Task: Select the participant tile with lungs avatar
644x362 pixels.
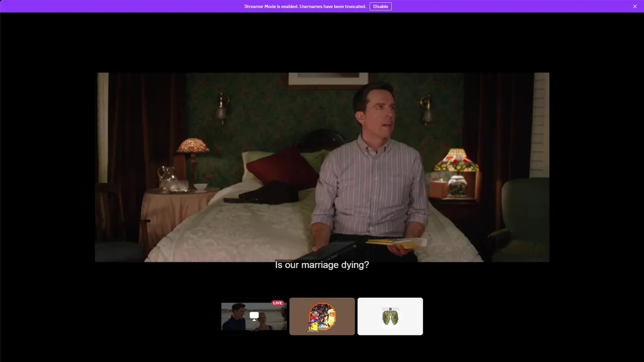Action: [390, 316]
